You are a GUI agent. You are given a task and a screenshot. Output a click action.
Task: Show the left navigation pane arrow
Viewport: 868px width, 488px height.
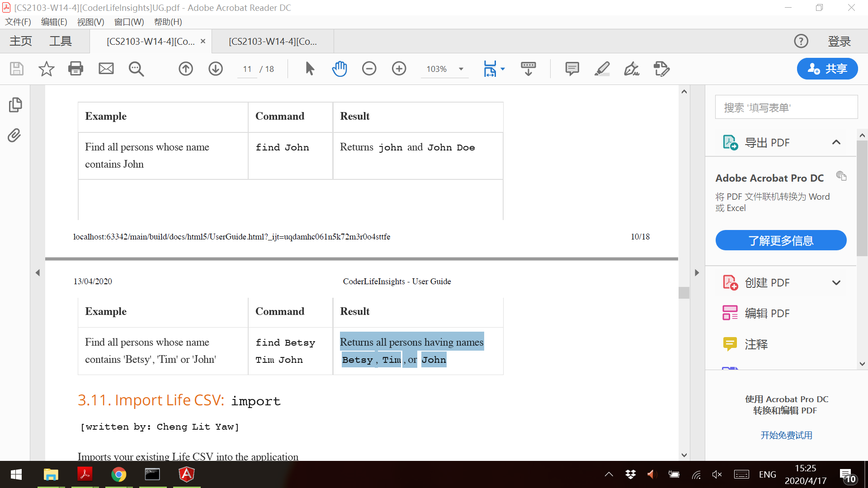[x=38, y=272]
